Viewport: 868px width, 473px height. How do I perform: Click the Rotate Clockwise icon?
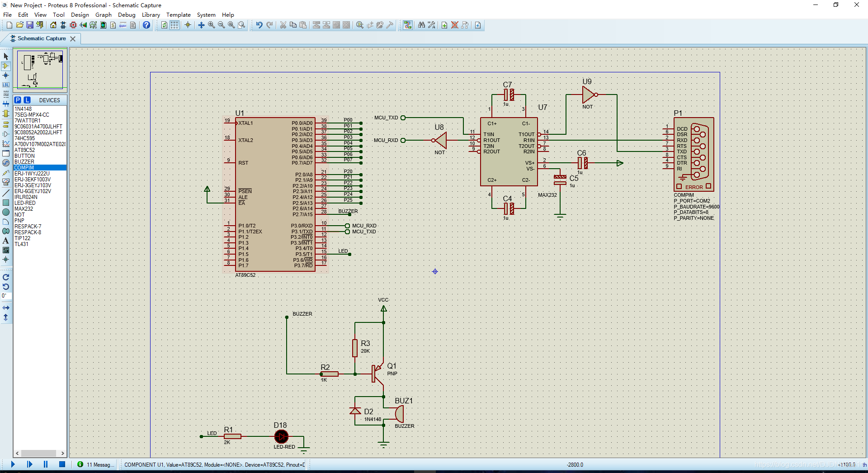tap(6, 277)
